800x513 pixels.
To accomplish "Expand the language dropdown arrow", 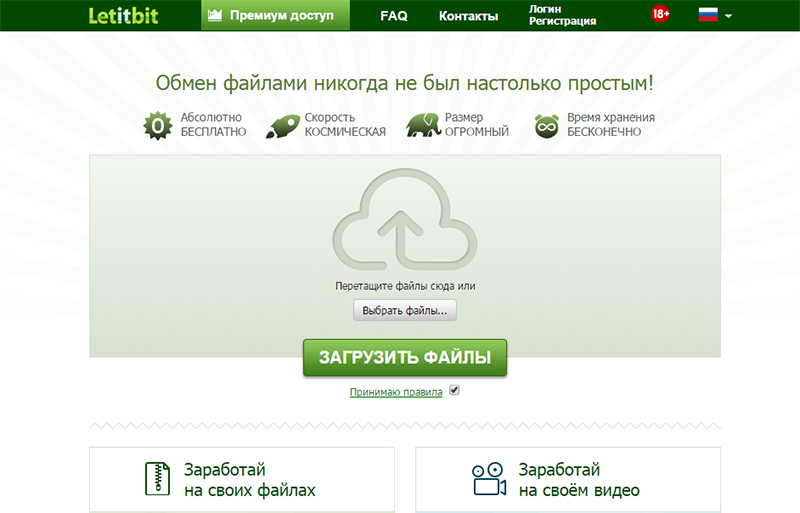I will pyautogui.click(x=729, y=16).
